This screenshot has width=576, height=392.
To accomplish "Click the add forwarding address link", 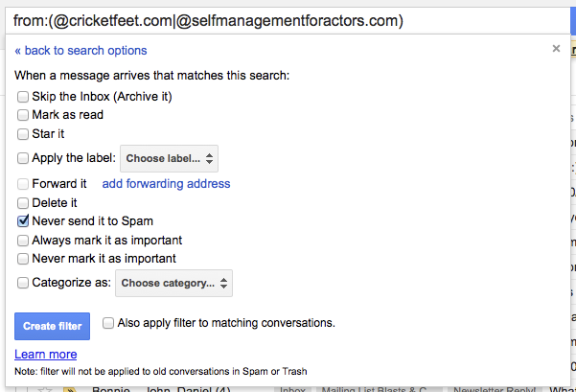I will click(166, 183).
